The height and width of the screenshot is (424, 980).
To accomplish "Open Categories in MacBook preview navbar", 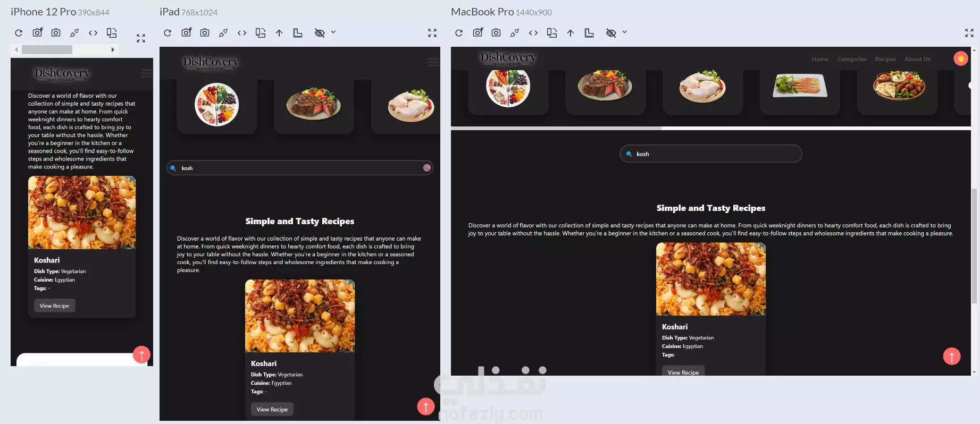I will [x=852, y=59].
